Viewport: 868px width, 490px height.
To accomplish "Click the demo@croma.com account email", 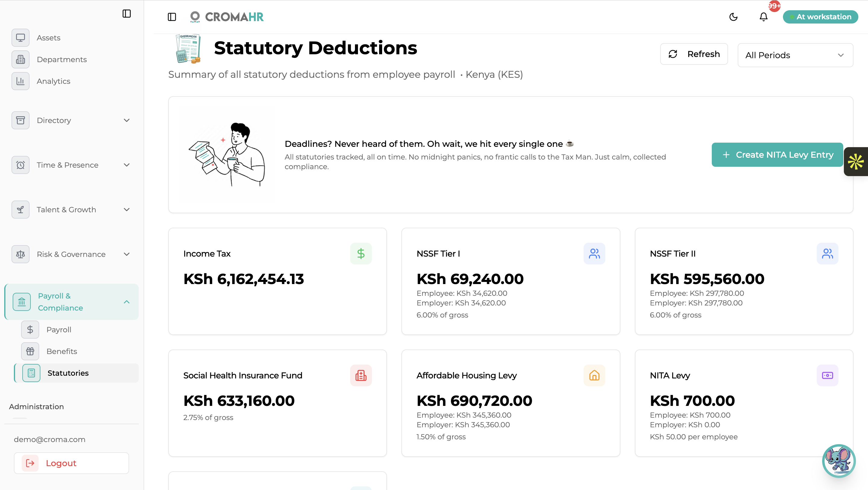I will pyautogui.click(x=49, y=439).
